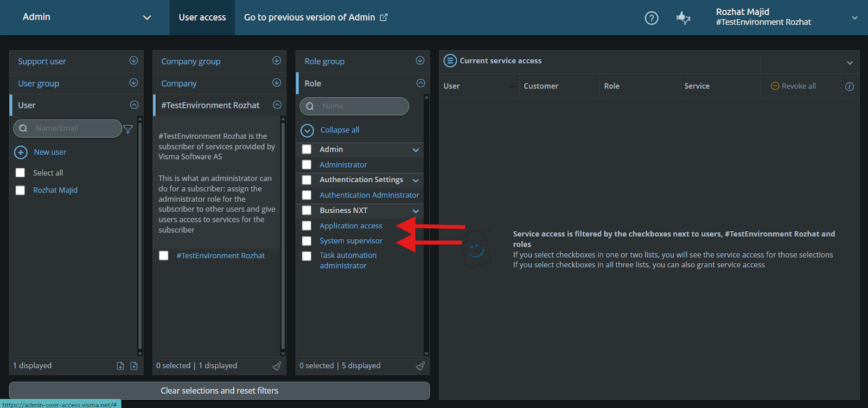Click the filter icon beside user search
Viewport: 868px width, 408px height.
point(128,129)
